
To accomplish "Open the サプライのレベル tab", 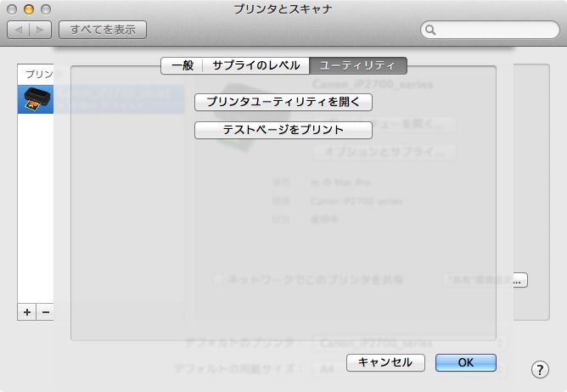I will coord(255,64).
